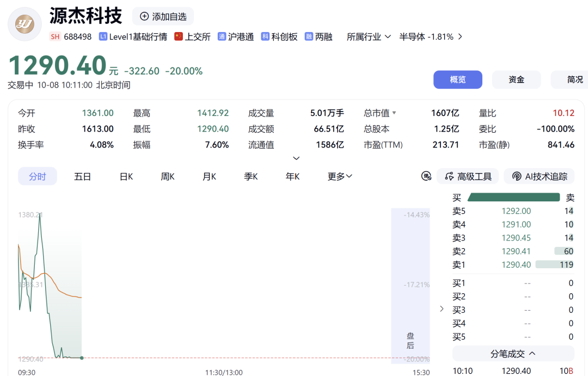Click the 沪港通 badge icon
The height and width of the screenshot is (376, 588).
coord(222,36)
